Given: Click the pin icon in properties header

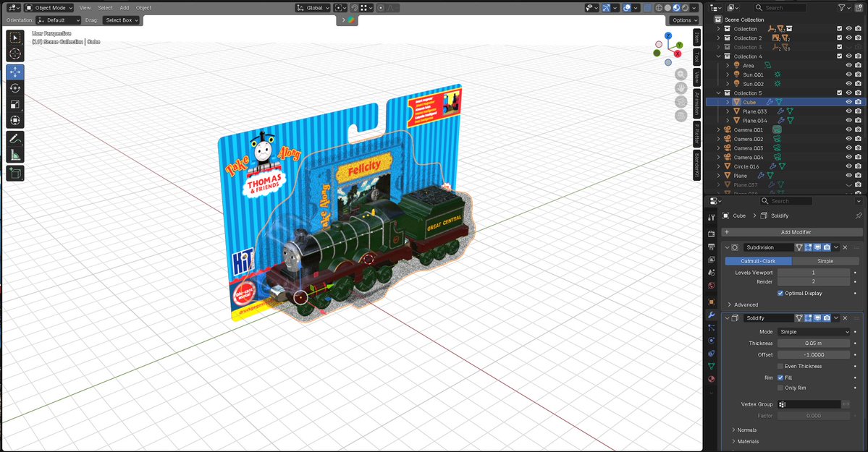Looking at the screenshot, I should [859, 216].
